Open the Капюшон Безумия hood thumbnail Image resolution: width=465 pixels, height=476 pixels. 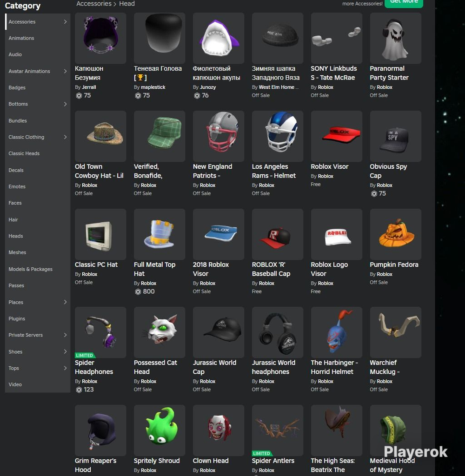click(100, 38)
